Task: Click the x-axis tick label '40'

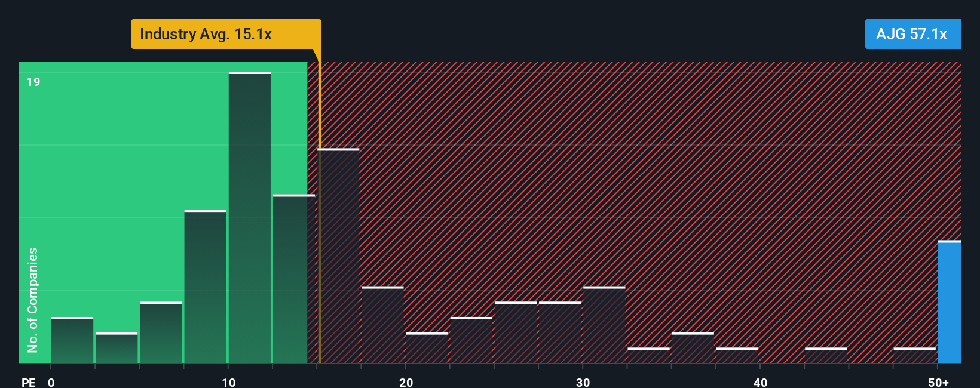Action: [760, 382]
